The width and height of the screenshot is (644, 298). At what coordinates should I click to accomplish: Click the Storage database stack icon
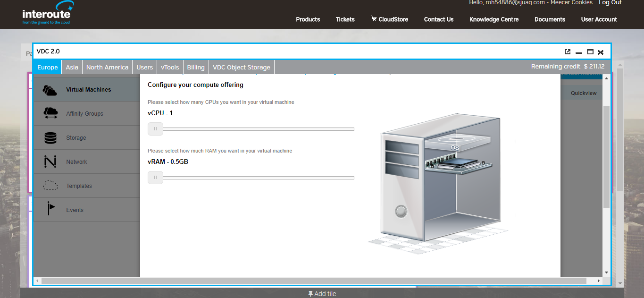(x=50, y=138)
